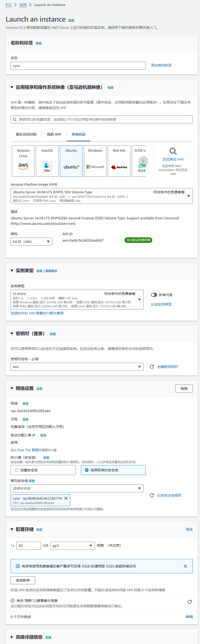This screenshot has height=644, width=200.
Task: Click the 添加其他标签 link
Action: tap(161, 65)
